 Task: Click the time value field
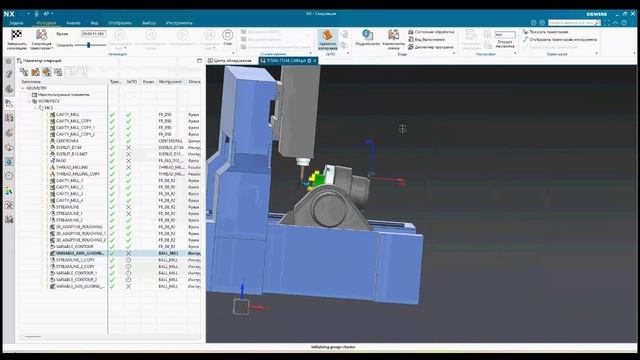click(93, 34)
